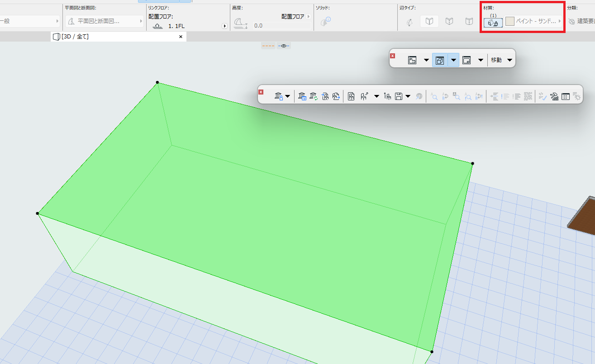Click the library building with list icon
595x364 pixels.
pos(303,96)
